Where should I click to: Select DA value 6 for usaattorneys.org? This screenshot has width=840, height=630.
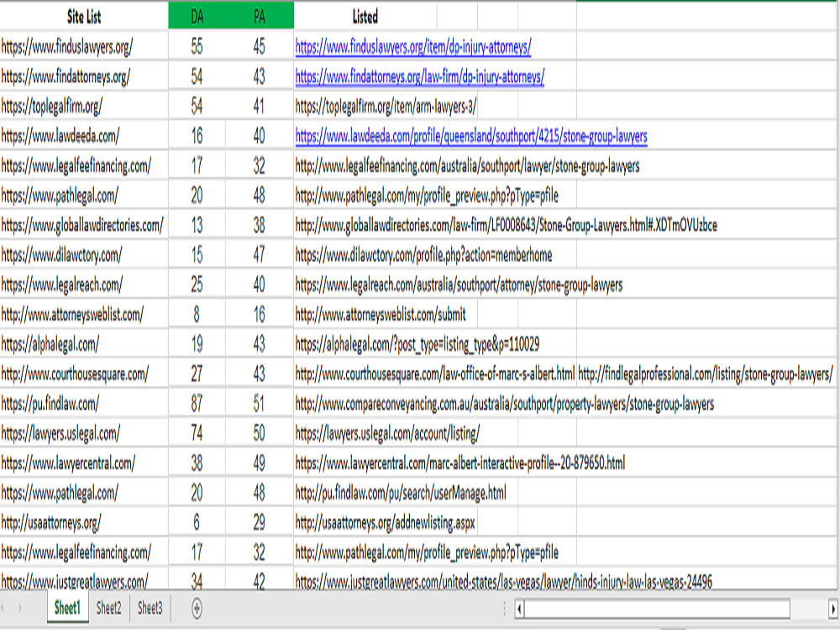(x=197, y=522)
